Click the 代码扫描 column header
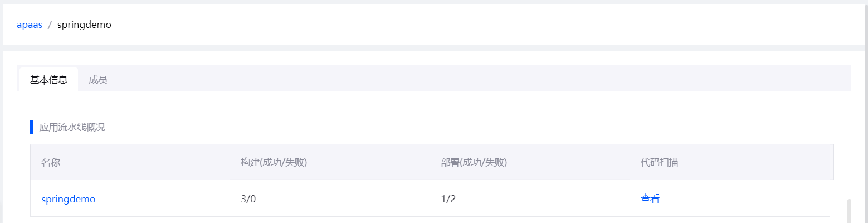Screen dimensions: 868x223 point(660,162)
